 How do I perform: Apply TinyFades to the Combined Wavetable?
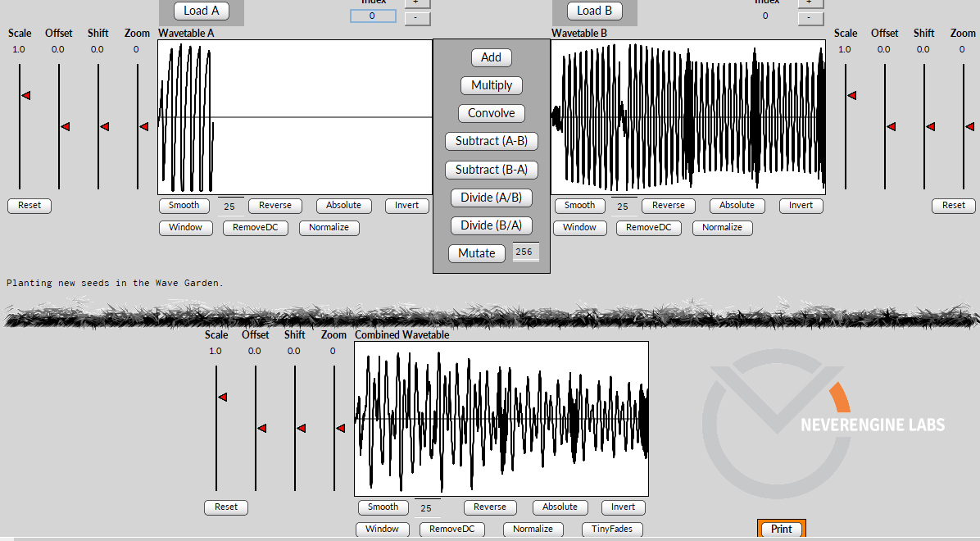click(x=612, y=530)
